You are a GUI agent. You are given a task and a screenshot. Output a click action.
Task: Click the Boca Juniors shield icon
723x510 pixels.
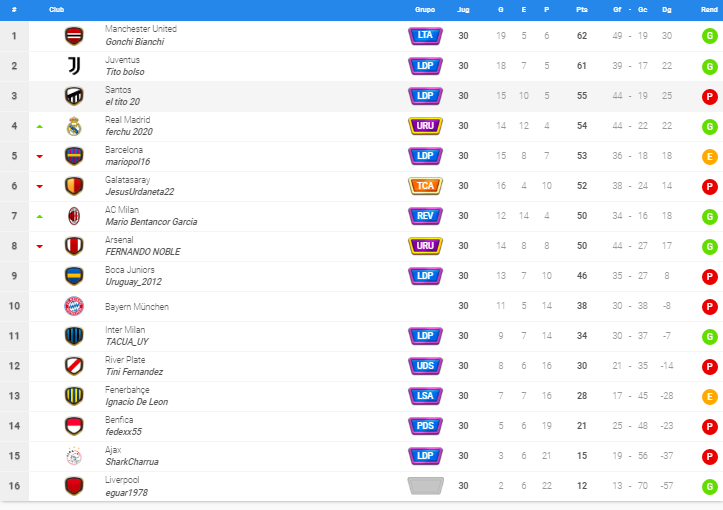[74, 276]
